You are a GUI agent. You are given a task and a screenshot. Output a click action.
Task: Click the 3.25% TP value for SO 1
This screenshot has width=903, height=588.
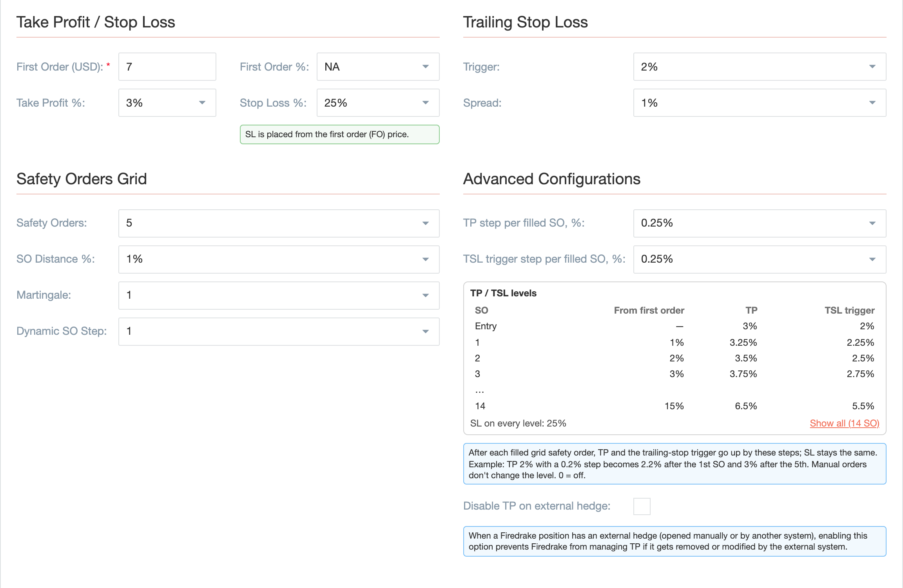point(743,343)
